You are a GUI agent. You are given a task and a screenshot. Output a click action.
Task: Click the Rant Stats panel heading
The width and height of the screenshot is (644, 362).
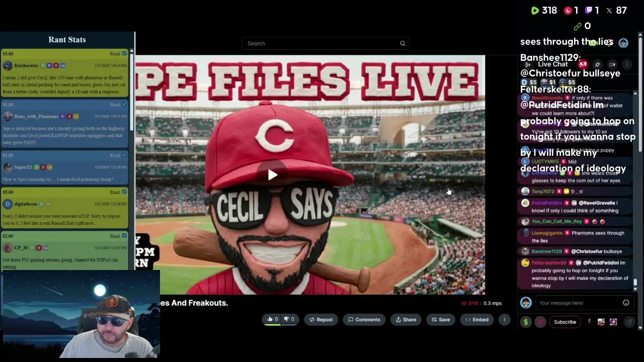(67, 40)
